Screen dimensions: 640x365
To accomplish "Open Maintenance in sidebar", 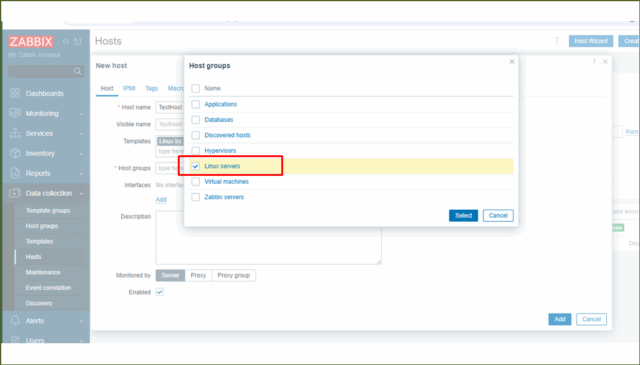I will 43,272.
